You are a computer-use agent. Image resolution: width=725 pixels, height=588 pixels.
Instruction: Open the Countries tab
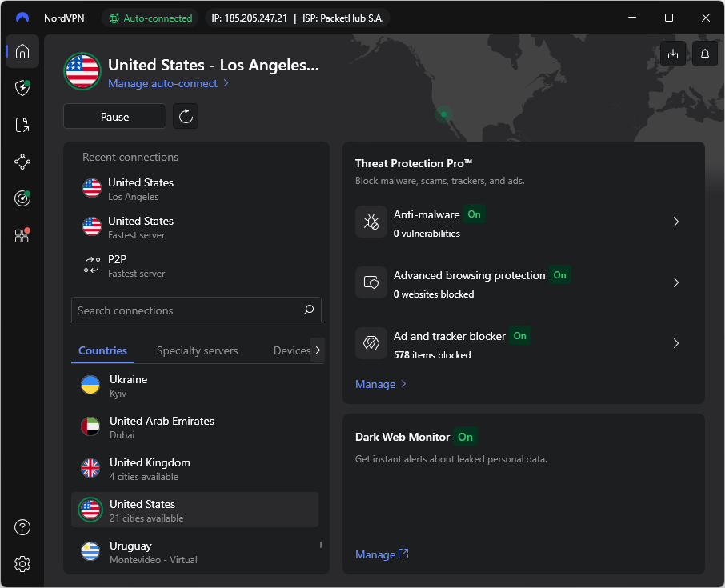point(102,350)
